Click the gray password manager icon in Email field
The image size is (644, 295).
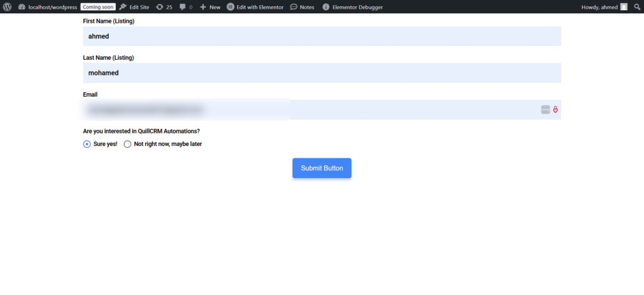tap(545, 110)
